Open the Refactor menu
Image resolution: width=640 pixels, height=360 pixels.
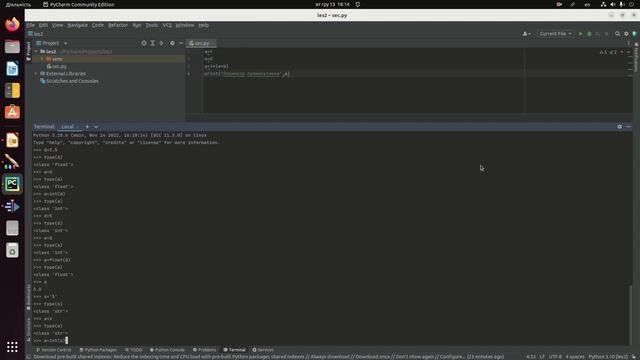[118, 25]
